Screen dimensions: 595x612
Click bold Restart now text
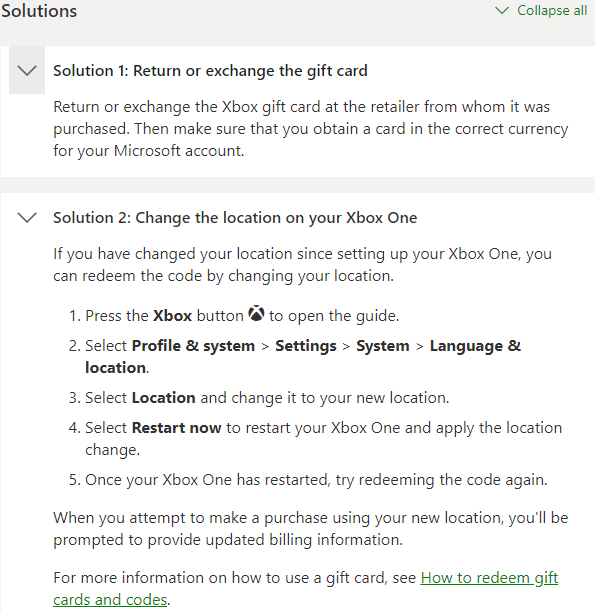(x=176, y=428)
